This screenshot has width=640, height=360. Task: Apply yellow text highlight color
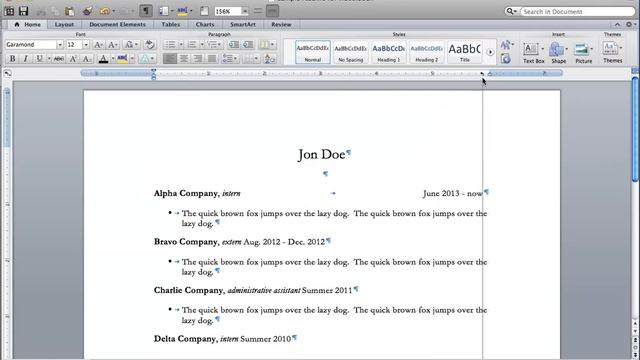122,59
